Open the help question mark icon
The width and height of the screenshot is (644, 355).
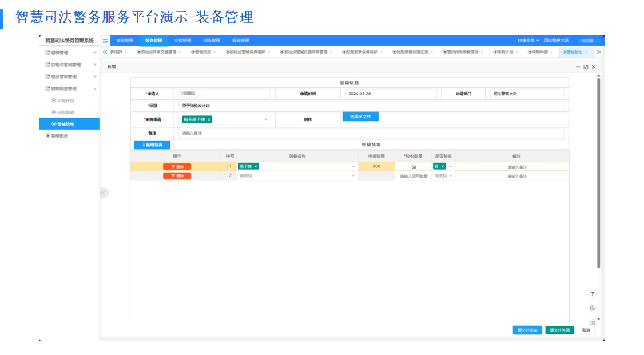(593, 293)
